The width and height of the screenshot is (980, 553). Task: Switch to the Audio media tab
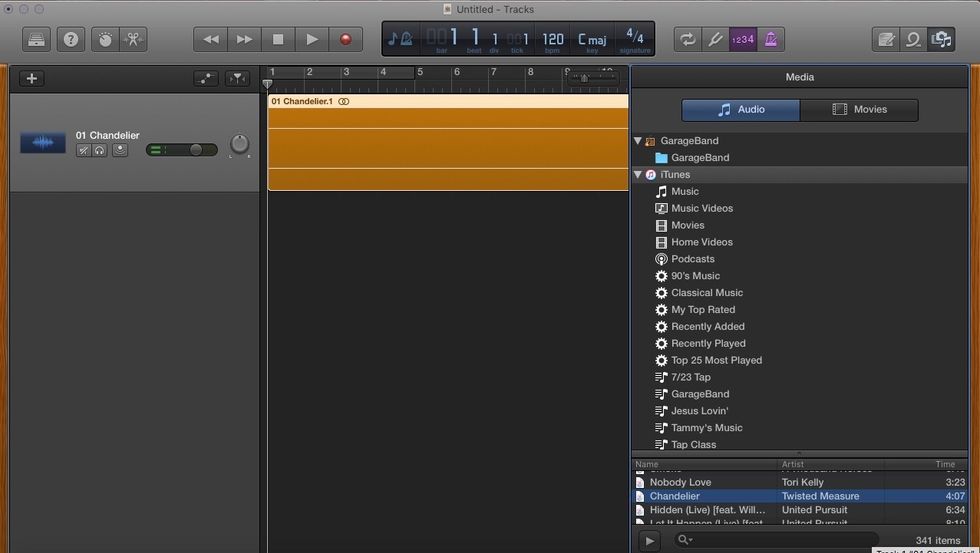click(x=741, y=110)
